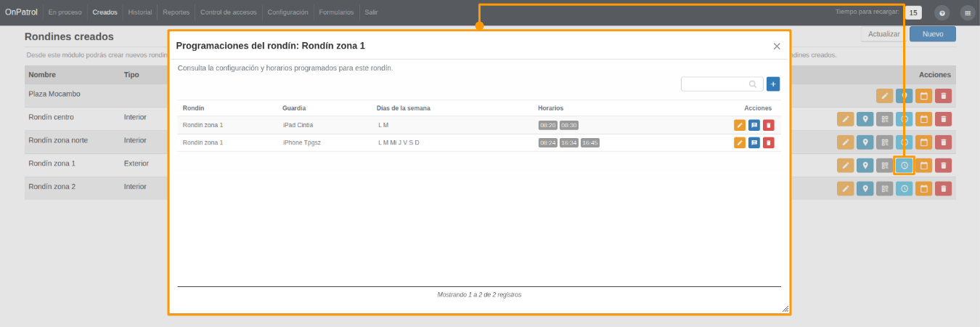This screenshot has height=327, width=980.
Task: Edit the Rondín zona 1 patrol
Action: tap(845, 166)
